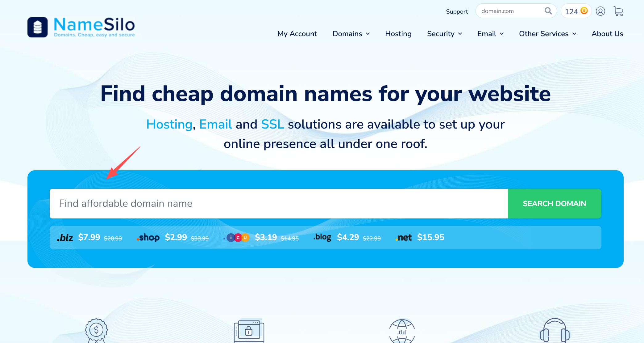Click the .tld globe icon

(x=401, y=332)
